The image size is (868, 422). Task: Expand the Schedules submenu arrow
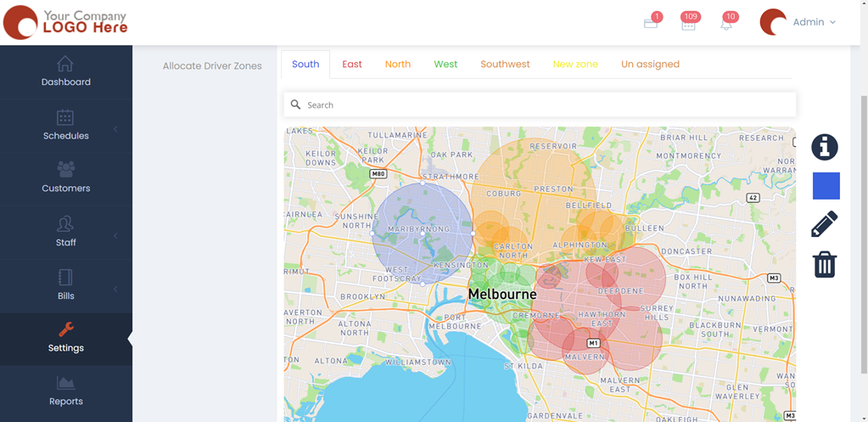(x=115, y=129)
